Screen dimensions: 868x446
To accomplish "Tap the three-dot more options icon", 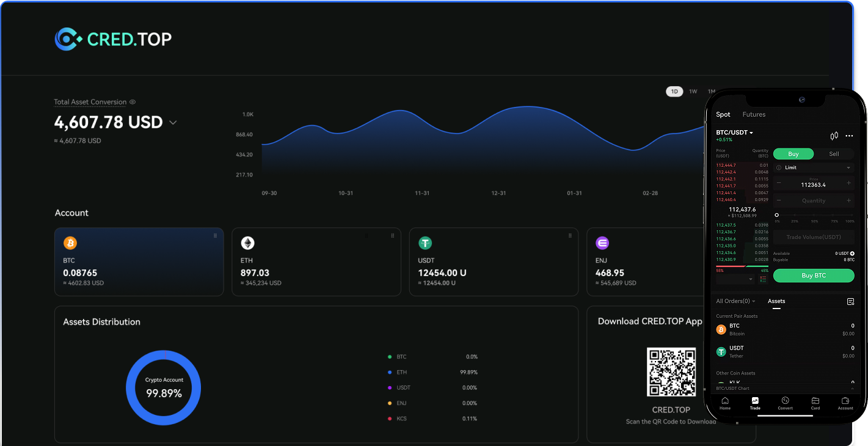I will pos(849,136).
